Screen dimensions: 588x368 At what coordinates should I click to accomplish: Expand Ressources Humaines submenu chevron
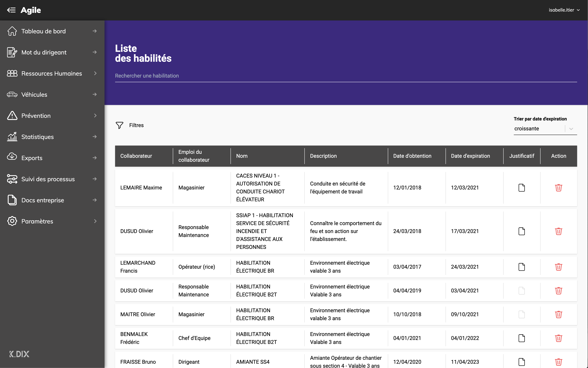click(x=95, y=73)
